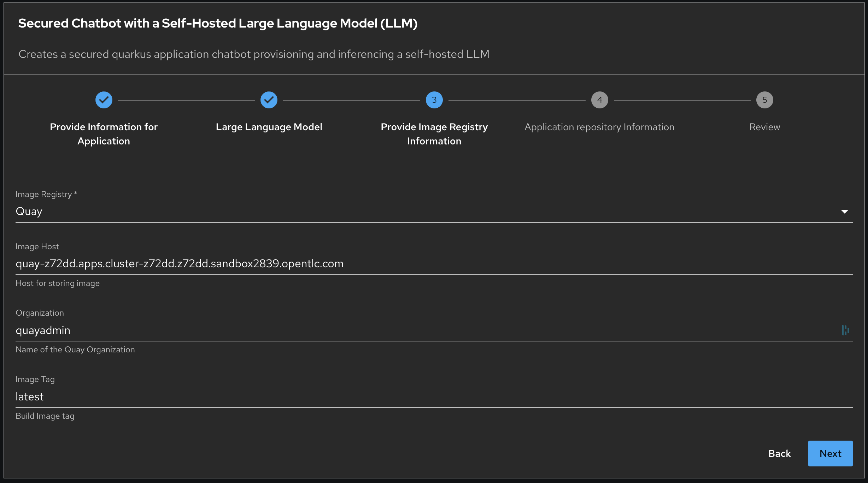Click the Secured Chatbot template title
868x483 pixels.
218,23
